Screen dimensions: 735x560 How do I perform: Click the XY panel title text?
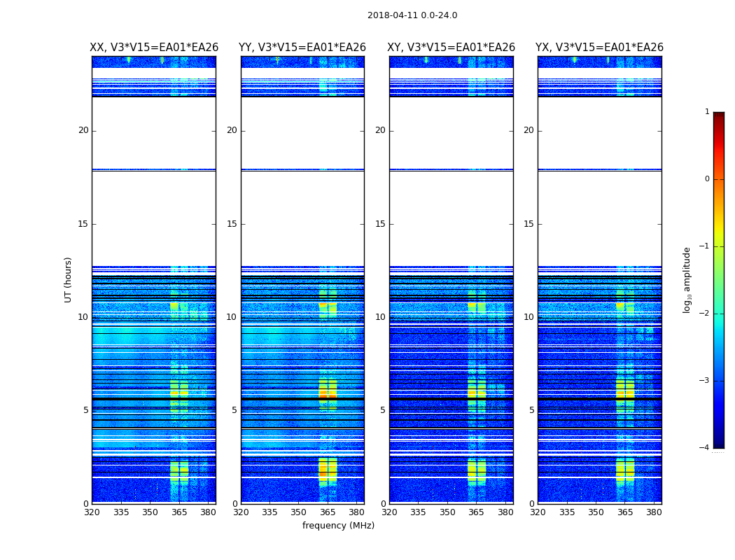point(451,48)
